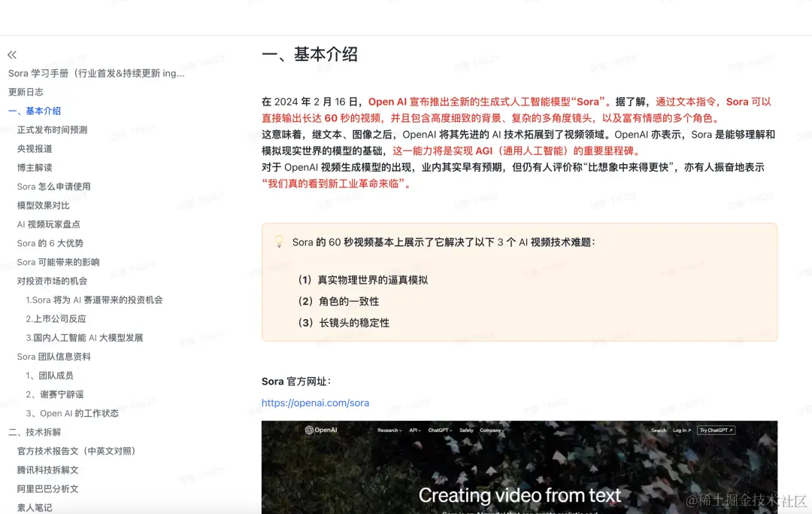Open the https://openai.com/sora link
The width and height of the screenshot is (812, 514).
315,403
